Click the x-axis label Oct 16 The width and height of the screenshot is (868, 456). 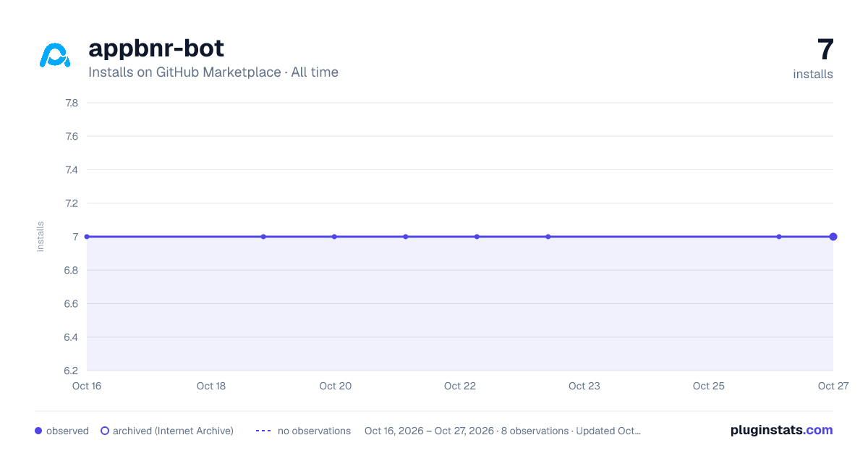[87, 386]
